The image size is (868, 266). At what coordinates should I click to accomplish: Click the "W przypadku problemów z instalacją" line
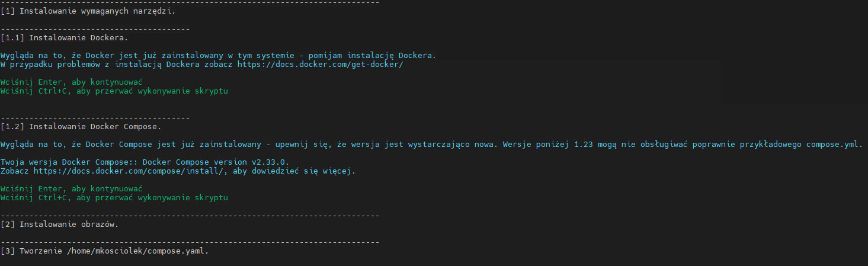point(117,64)
